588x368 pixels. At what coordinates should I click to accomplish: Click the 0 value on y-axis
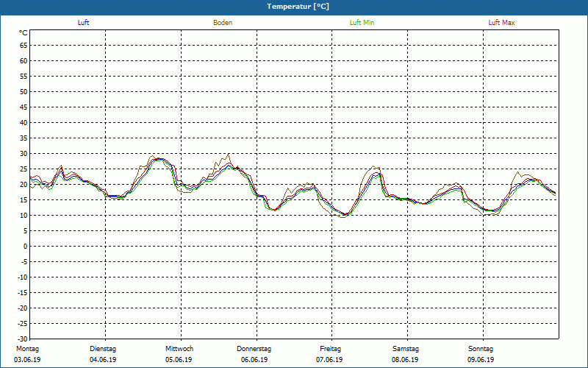click(x=26, y=247)
